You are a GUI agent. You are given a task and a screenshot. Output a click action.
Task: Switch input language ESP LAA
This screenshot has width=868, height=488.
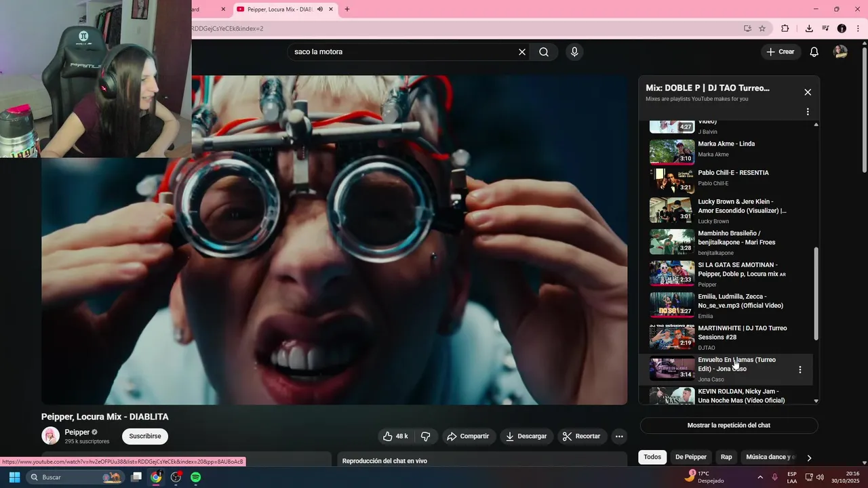click(792, 477)
